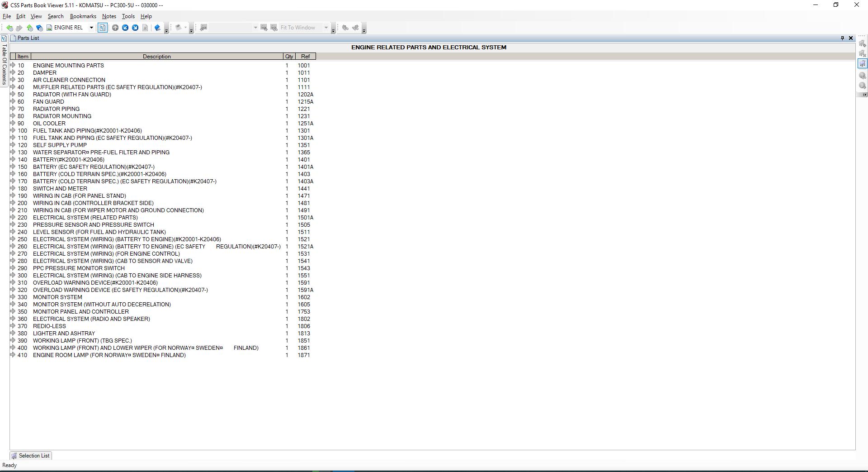Click the remove-from-cart icon in right sidebar
The width and height of the screenshot is (868, 472).
point(863,53)
